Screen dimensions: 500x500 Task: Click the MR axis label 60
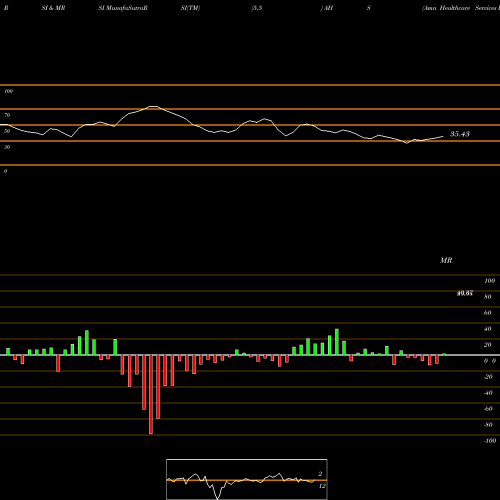click(x=488, y=313)
